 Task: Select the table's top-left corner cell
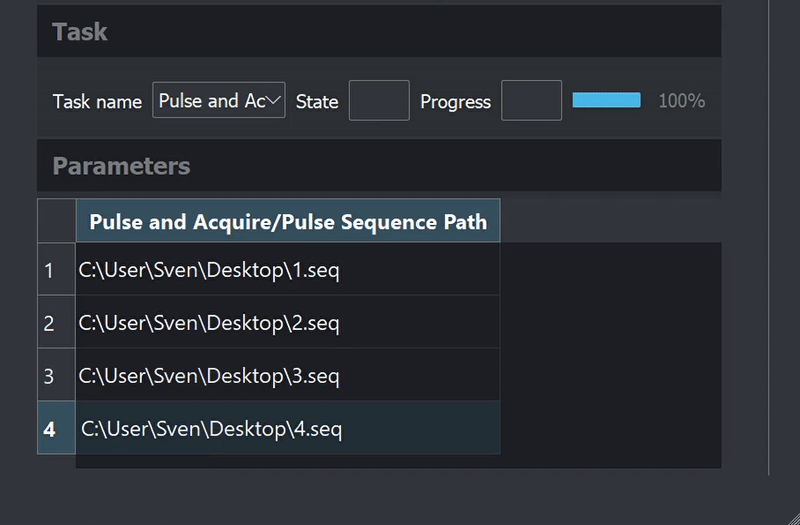pos(56,221)
